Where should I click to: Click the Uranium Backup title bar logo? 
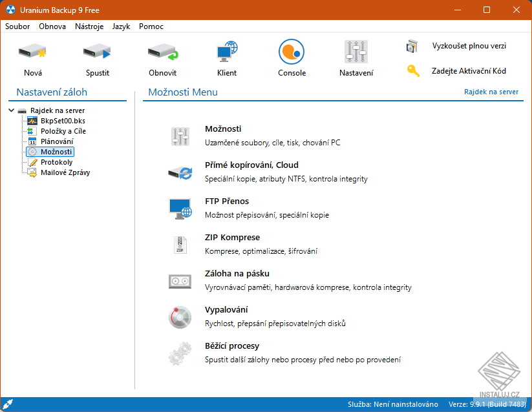[x=10, y=10]
